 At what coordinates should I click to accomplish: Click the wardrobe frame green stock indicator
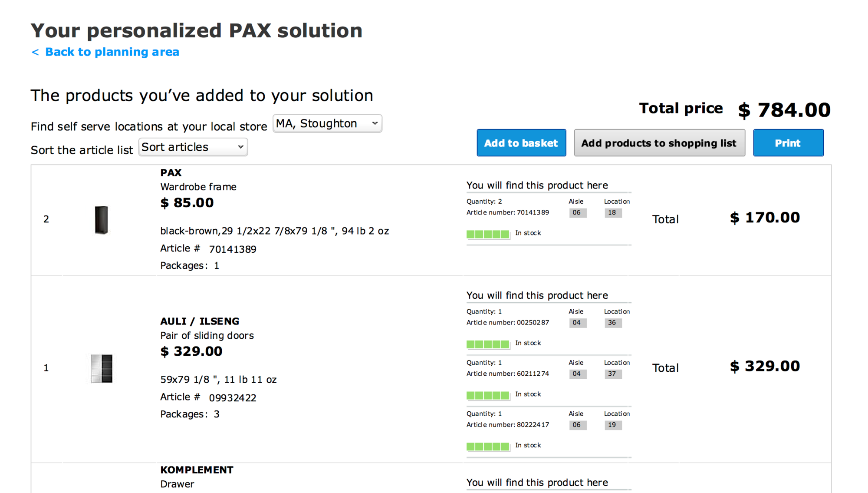pyautogui.click(x=488, y=234)
